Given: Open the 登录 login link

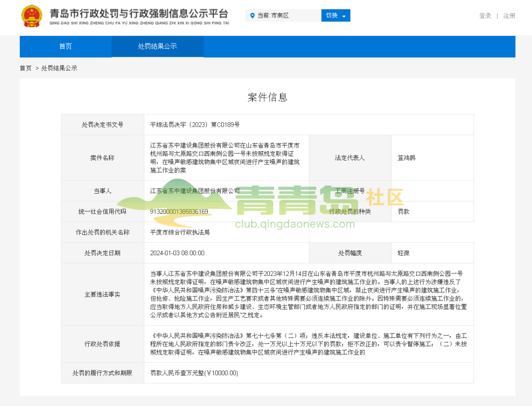Looking at the screenshot, I should [x=485, y=16].
